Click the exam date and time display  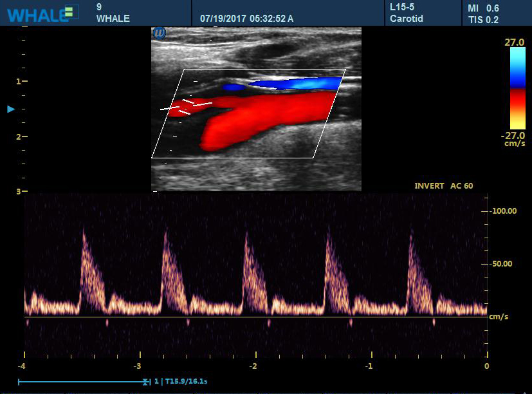(x=246, y=19)
